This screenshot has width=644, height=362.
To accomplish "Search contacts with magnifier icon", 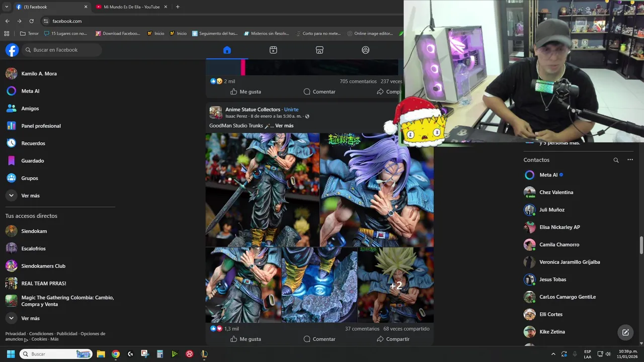I will 616,160.
